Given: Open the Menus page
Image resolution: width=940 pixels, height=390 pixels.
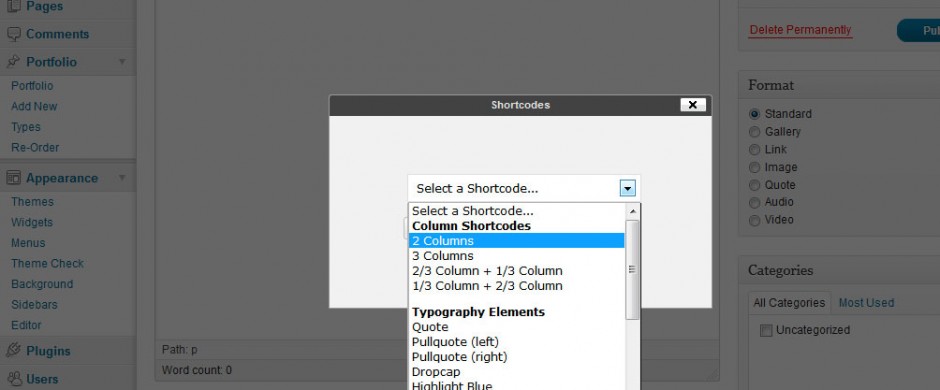Looking at the screenshot, I should coord(28,243).
